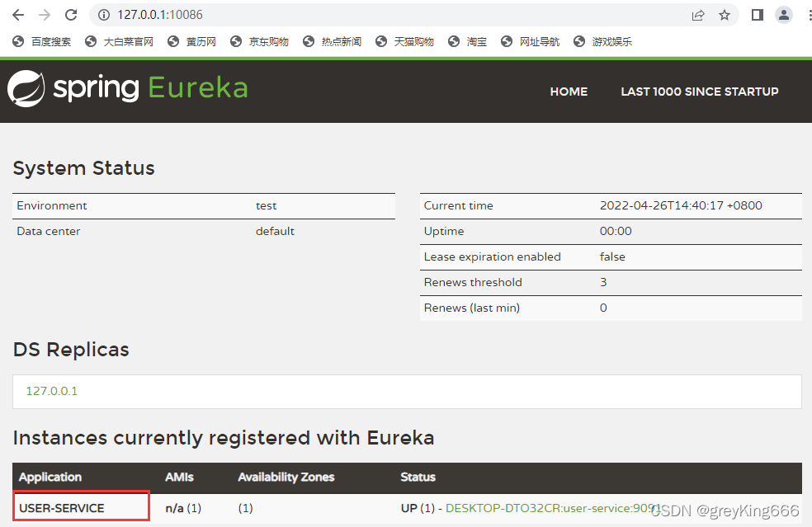Open LAST 1000 SINCE STARTUP menu item
The width and height of the screenshot is (812, 527).
click(x=700, y=92)
